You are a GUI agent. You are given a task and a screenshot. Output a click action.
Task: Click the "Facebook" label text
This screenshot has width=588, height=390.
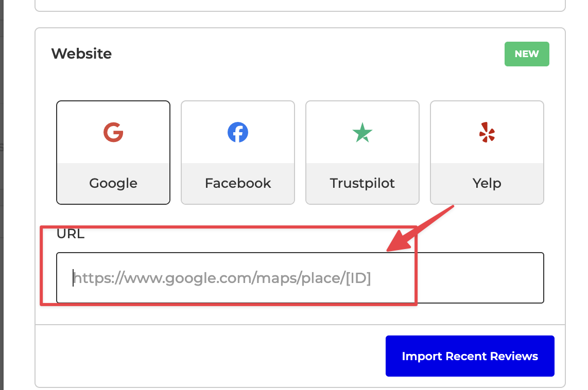(238, 183)
